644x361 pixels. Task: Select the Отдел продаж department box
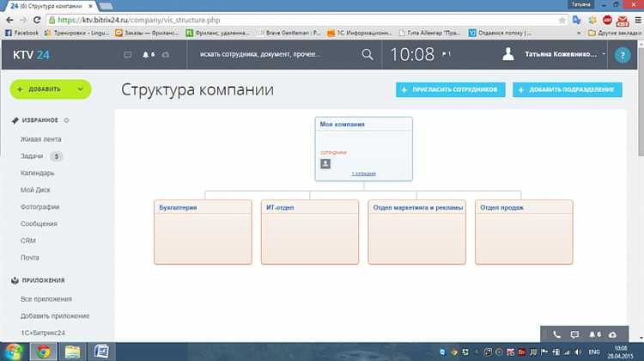pos(524,232)
